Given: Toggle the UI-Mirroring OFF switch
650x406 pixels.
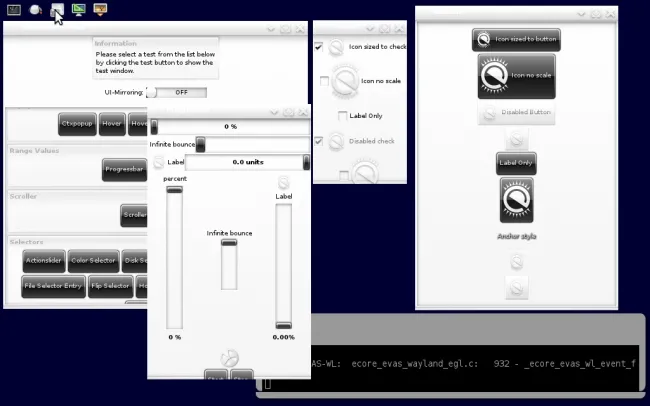Looking at the screenshot, I should [177, 92].
